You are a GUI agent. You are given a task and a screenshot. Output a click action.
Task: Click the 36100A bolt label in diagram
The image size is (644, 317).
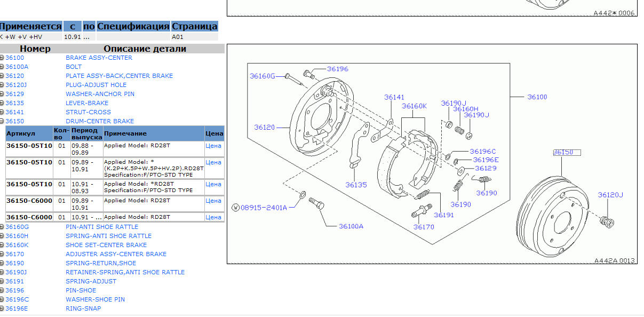point(351,226)
